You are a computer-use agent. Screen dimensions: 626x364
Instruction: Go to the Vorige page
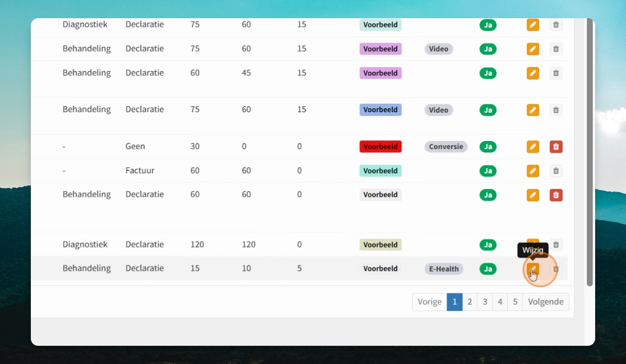pos(430,302)
